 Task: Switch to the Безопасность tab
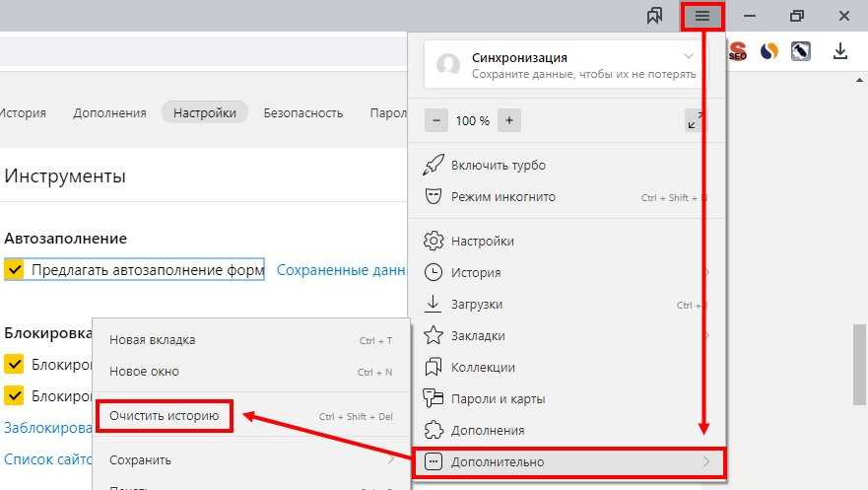point(303,112)
